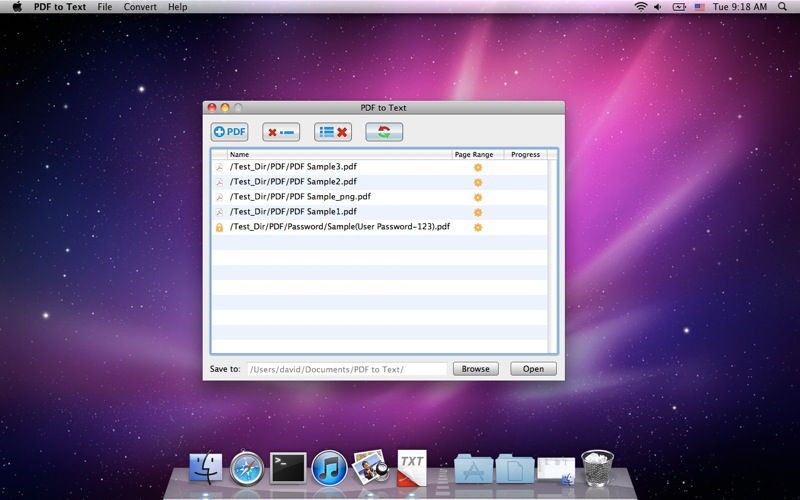Open page range gear for password Sample file

478,228
